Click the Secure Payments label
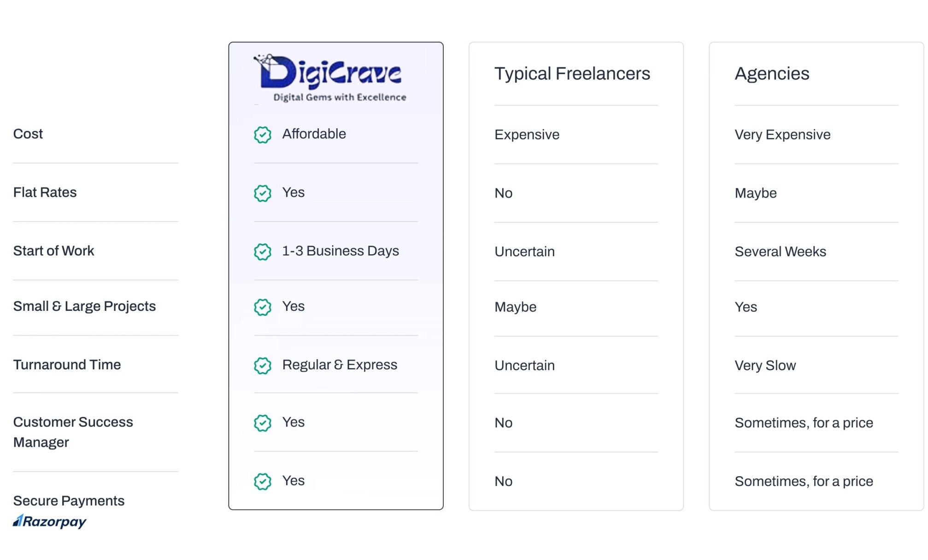This screenshot has height=560, width=928. tap(69, 501)
